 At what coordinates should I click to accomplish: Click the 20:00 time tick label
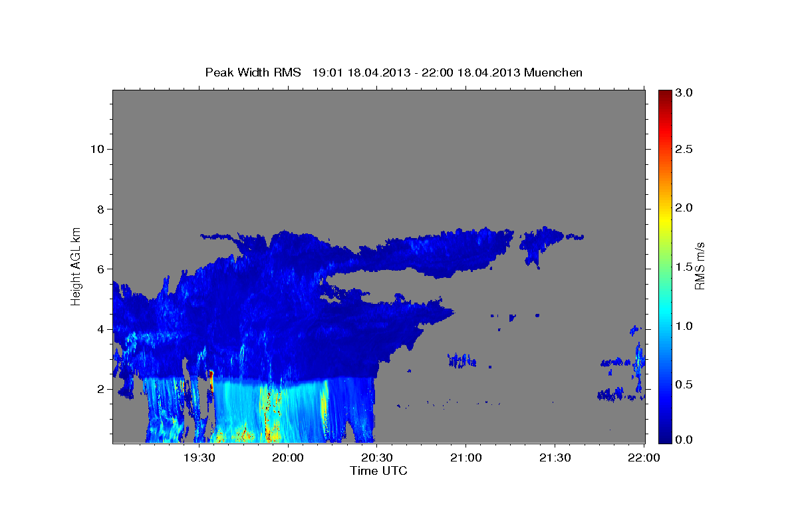click(288, 458)
